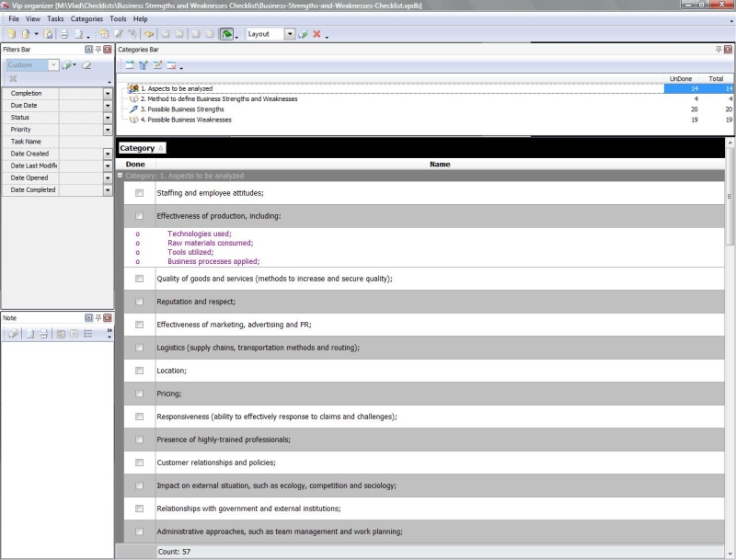Check 'Staffing and employee attitudes' task
The image size is (736, 560).
point(140,193)
